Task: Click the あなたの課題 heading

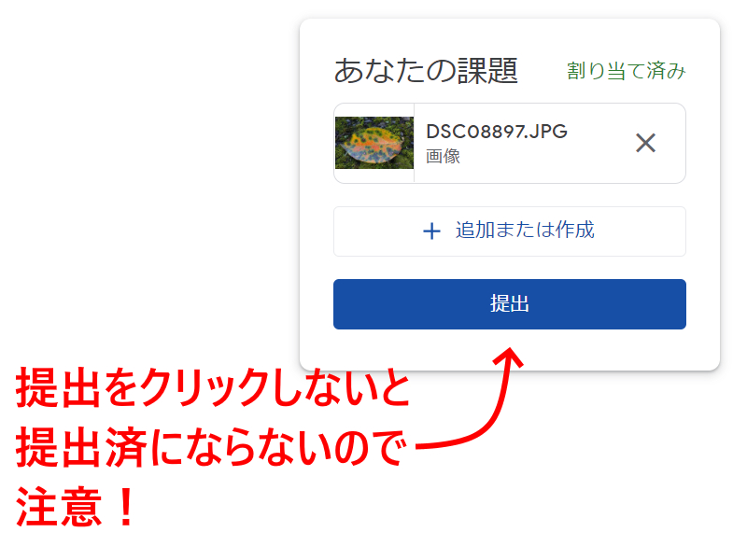Action: pos(426,71)
